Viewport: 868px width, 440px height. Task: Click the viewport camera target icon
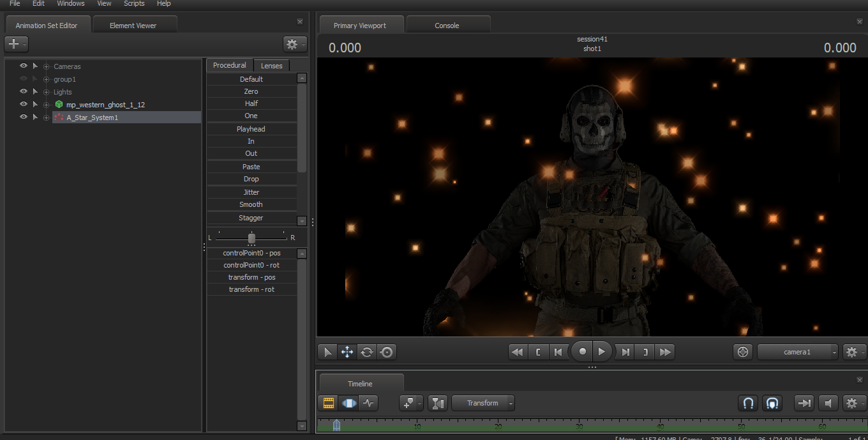(x=742, y=352)
